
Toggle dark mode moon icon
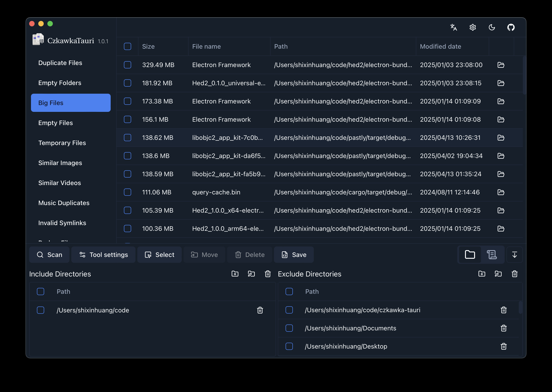click(x=492, y=27)
